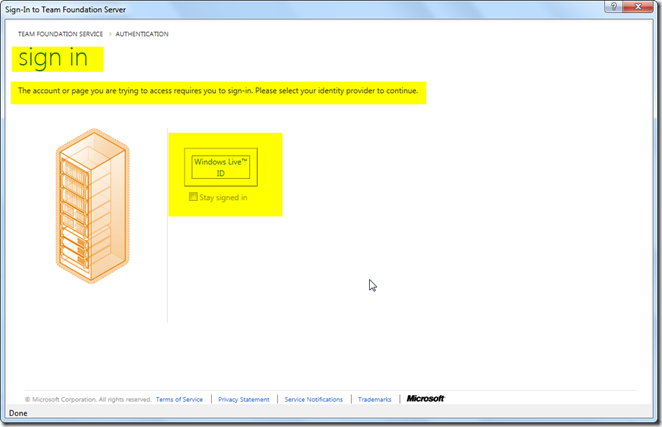
Task: Click the Microsoft Corporation copyright text
Action: (88, 399)
